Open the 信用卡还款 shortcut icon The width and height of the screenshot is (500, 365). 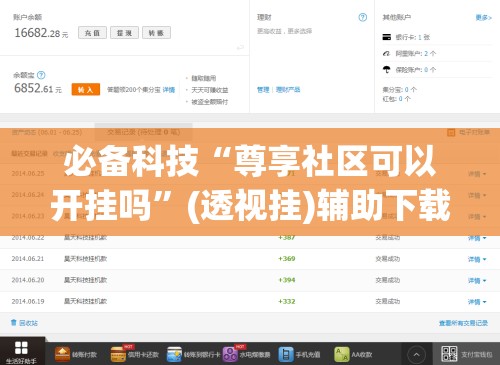[x=118, y=354]
